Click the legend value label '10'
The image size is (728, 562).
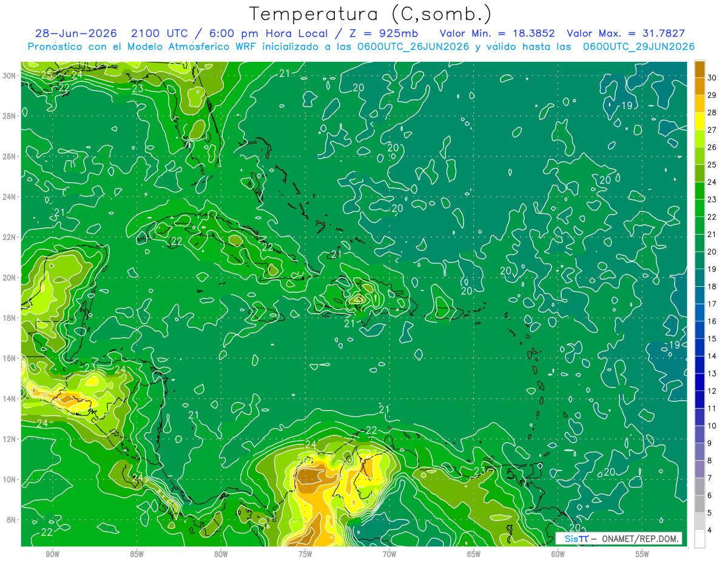[712, 426]
